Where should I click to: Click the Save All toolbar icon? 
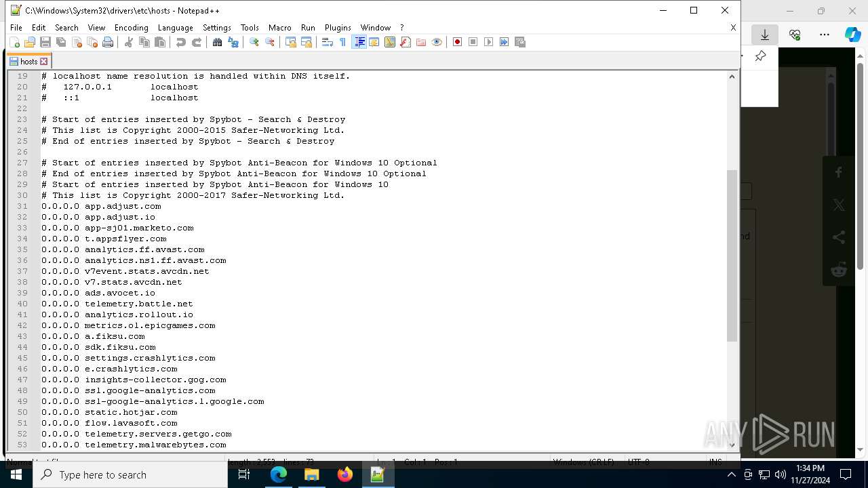61,42
